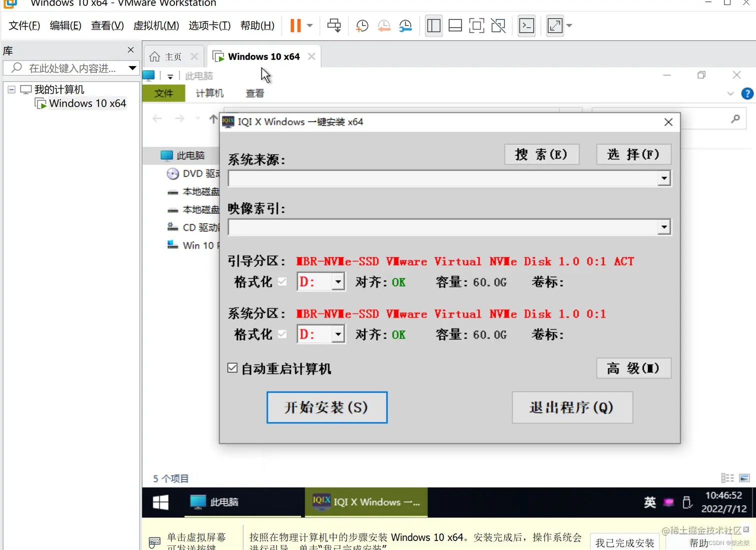Open the 文件 ribbon tab in Explorer
The image size is (756, 550).
coord(163,94)
